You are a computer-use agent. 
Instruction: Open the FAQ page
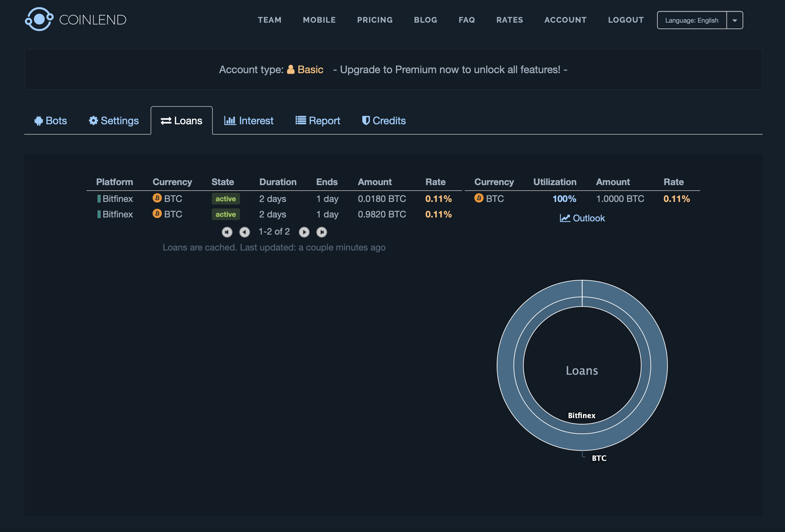pyautogui.click(x=467, y=20)
